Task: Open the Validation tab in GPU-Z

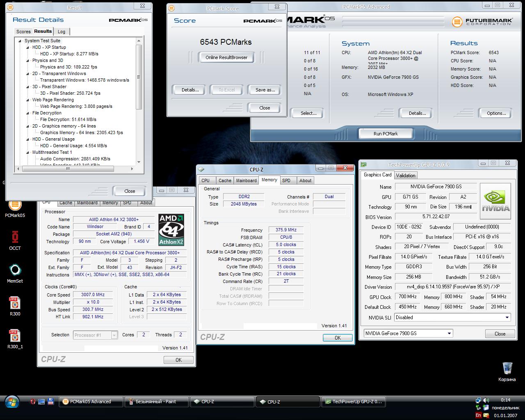Action: click(406, 176)
